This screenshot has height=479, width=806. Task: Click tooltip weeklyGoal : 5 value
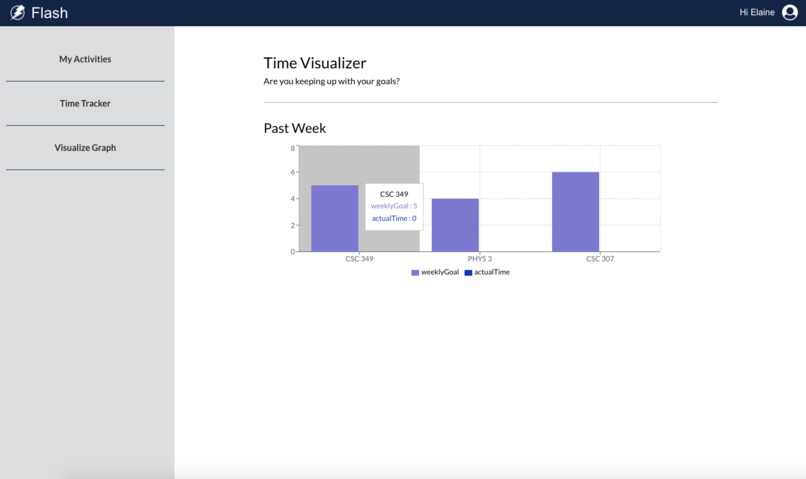394,206
